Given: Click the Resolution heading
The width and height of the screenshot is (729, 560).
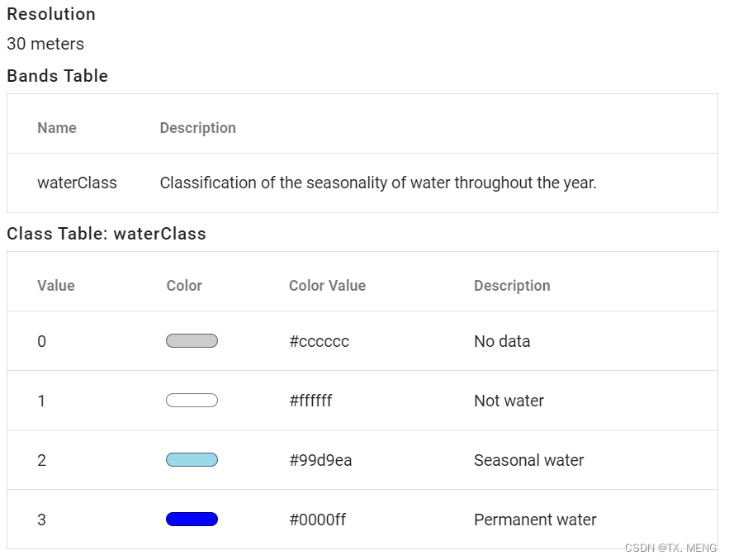Looking at the screenshot, I should [x=51, y=14].
